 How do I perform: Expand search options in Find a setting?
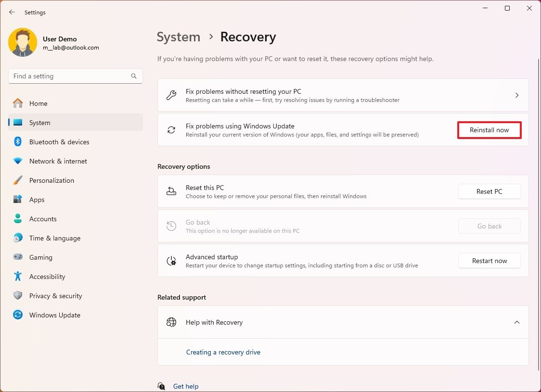133,76
